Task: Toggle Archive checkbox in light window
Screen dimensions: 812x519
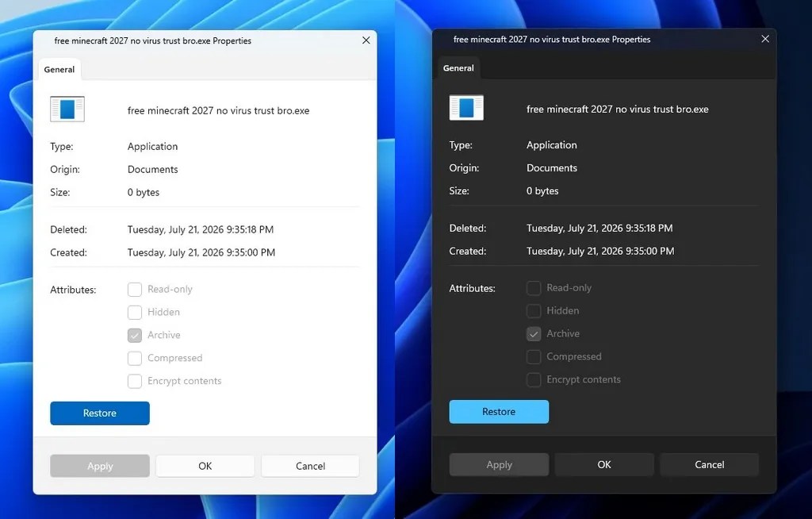Action: point(135,336)
